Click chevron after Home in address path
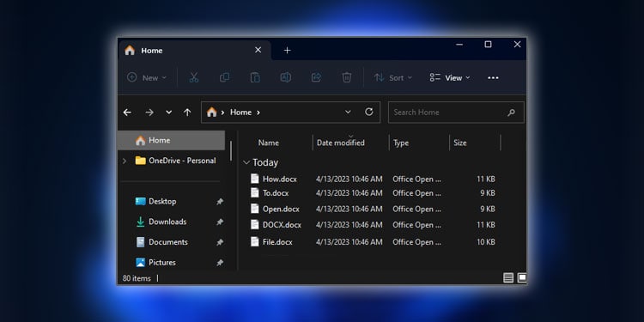 click(258, 112)
